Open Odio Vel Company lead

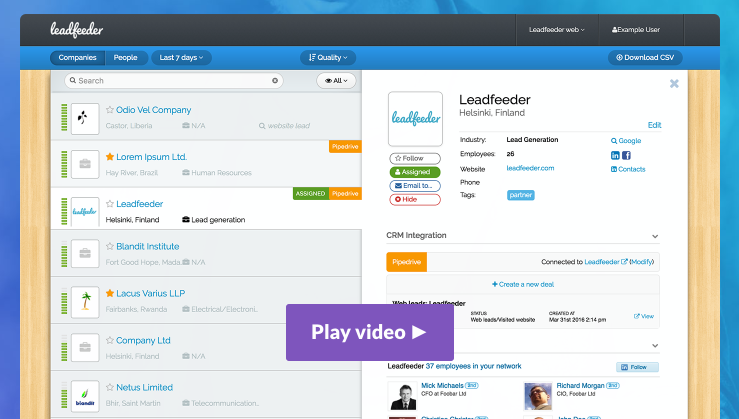(x=154, y=110)
